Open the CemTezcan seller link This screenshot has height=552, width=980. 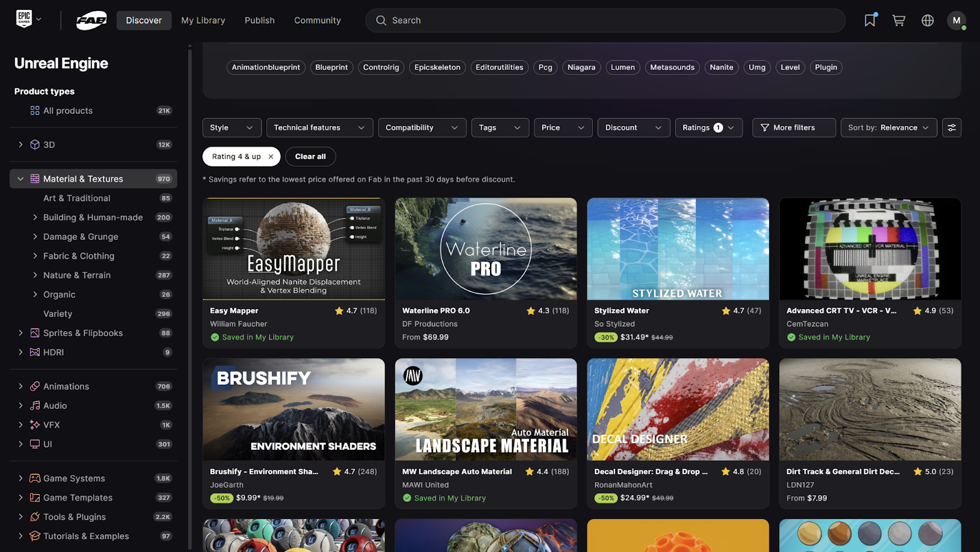pyautogui.click(x=807, y=324)
